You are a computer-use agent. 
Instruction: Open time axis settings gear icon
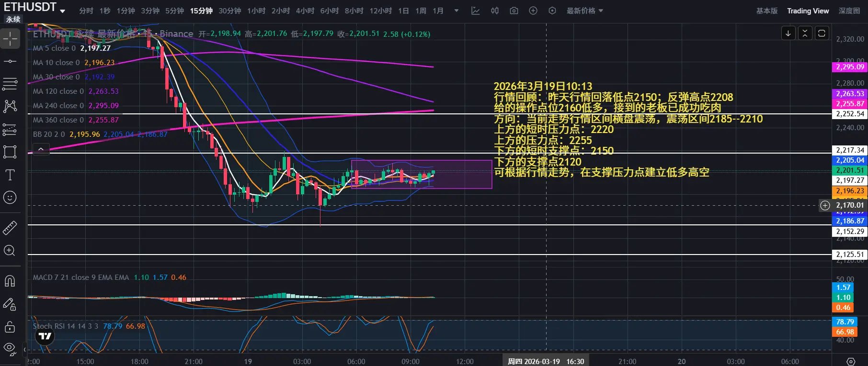pyautogui.click(x=851, y=361)
